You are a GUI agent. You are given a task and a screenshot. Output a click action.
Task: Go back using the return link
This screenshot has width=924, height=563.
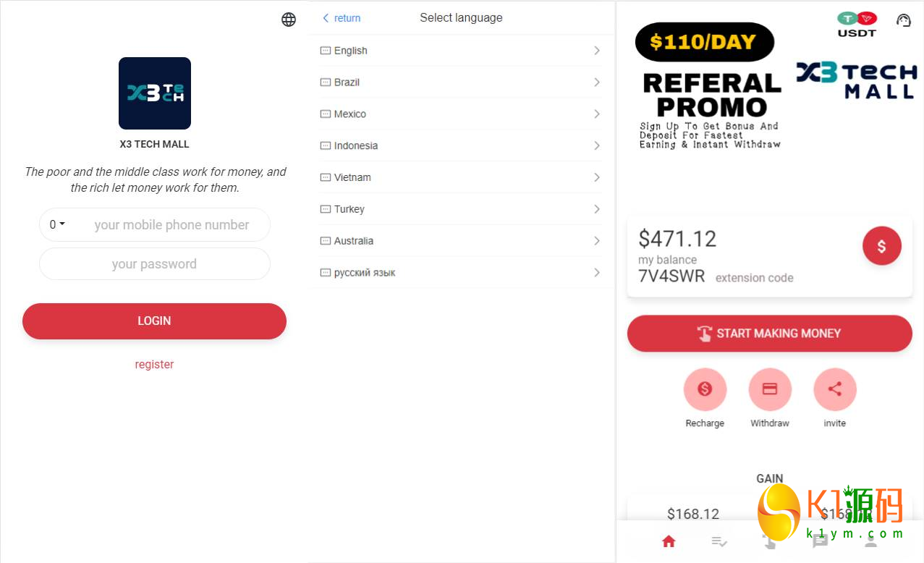342,18
